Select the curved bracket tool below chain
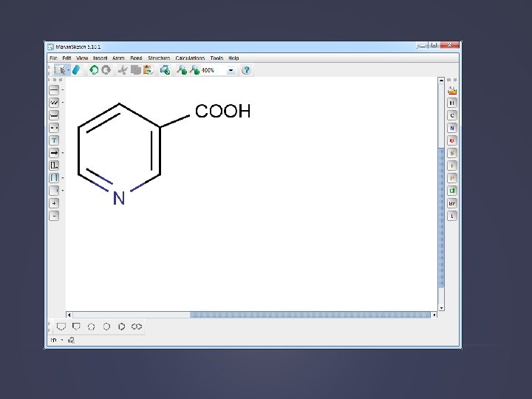The width and height of the screenshot is (532, 399). tap(54, 115)
